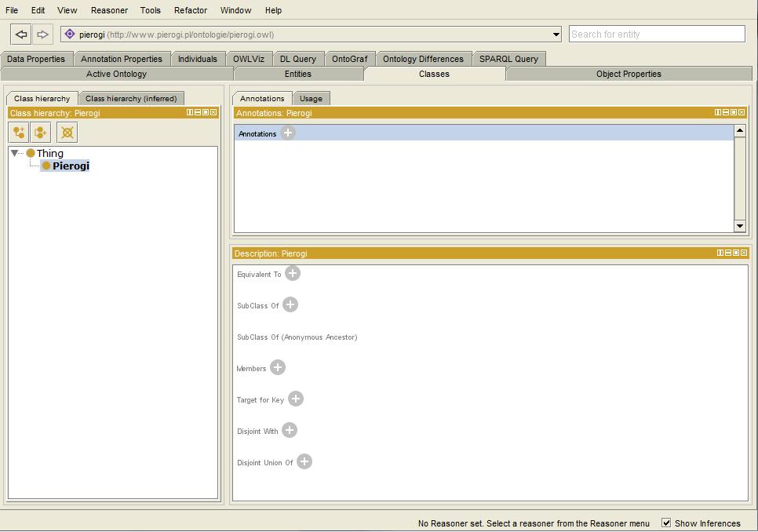Open the Window menu

(x=235, y=10)
